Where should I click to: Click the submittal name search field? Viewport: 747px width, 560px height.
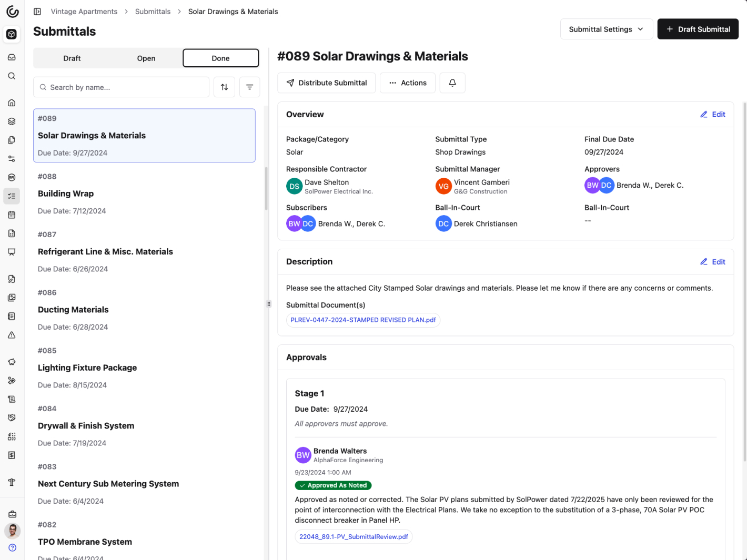point(121,87)
